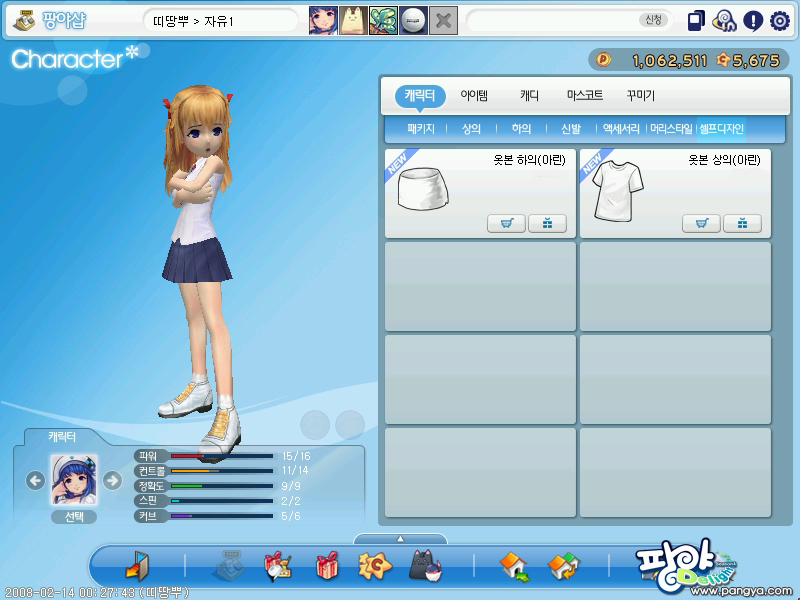Go to next character with right arrow
This screenshot has width=800, height=600.
[x=112, y=480]
